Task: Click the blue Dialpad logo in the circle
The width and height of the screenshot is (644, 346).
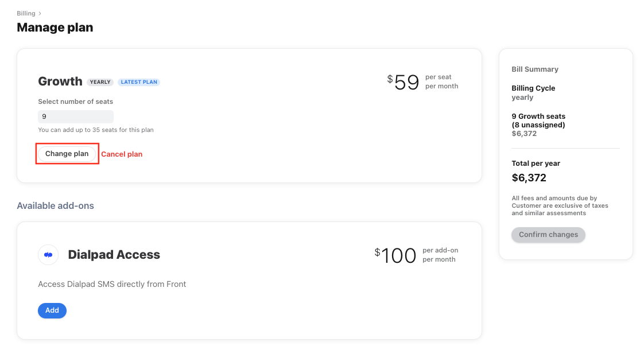Action: pyautogui.click(x=48, y=255)
